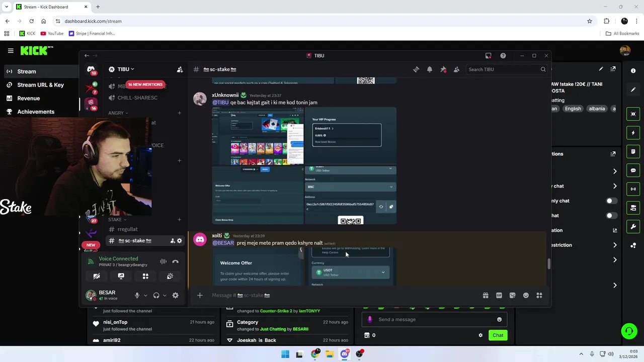Turn on camera in Discord voice panel
The image size is (644, 362).
coord(97,276)
